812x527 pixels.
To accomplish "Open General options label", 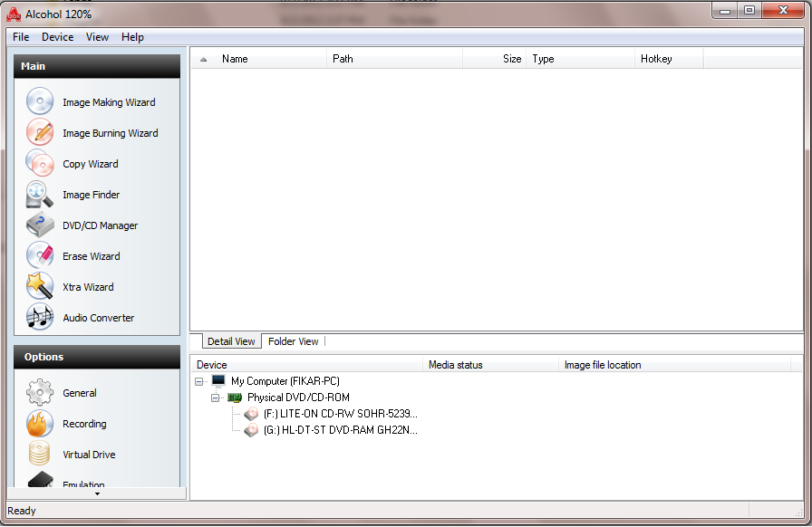I will click(x=79, y=393).
